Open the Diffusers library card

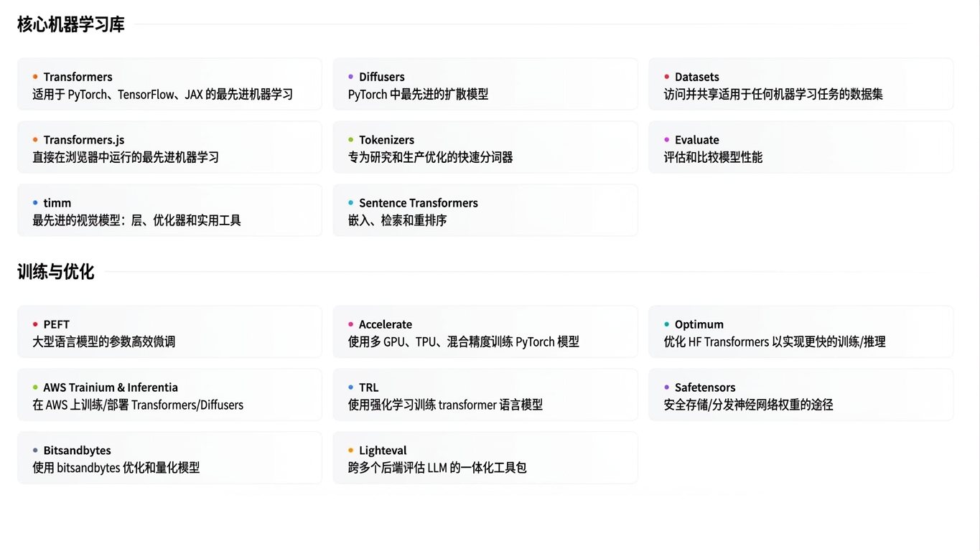tap(485, 85)
